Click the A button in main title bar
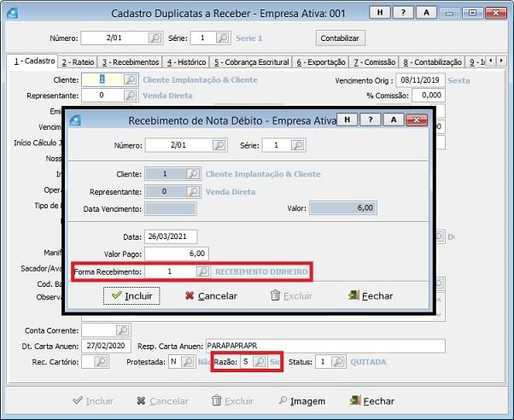 [426, 13]
